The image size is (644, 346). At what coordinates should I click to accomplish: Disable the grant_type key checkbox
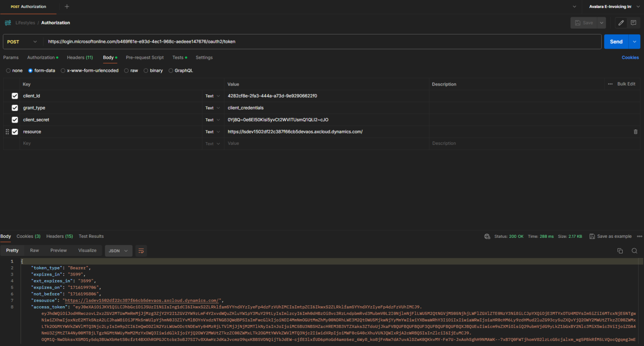tap(15, 108)
